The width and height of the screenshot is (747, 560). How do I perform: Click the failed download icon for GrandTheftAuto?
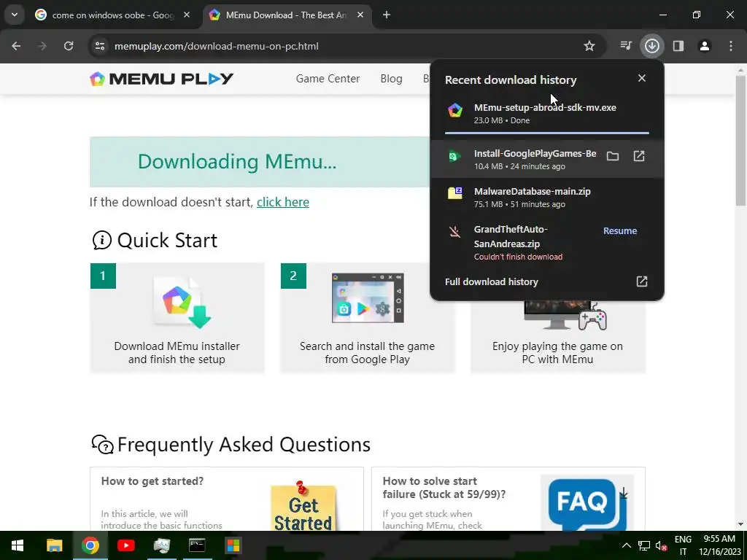[x=455, y=231]
